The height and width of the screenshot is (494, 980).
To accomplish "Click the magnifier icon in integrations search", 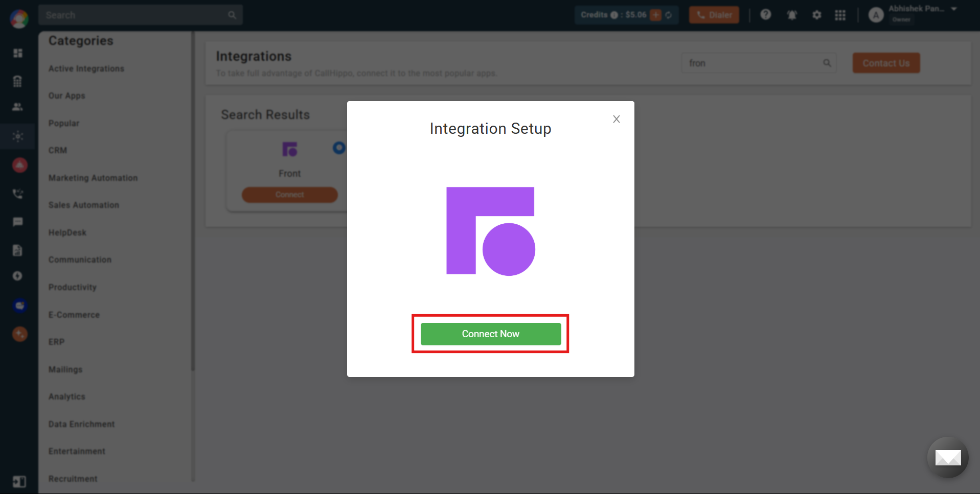I will pyautogui.click(x=827, y=63).
